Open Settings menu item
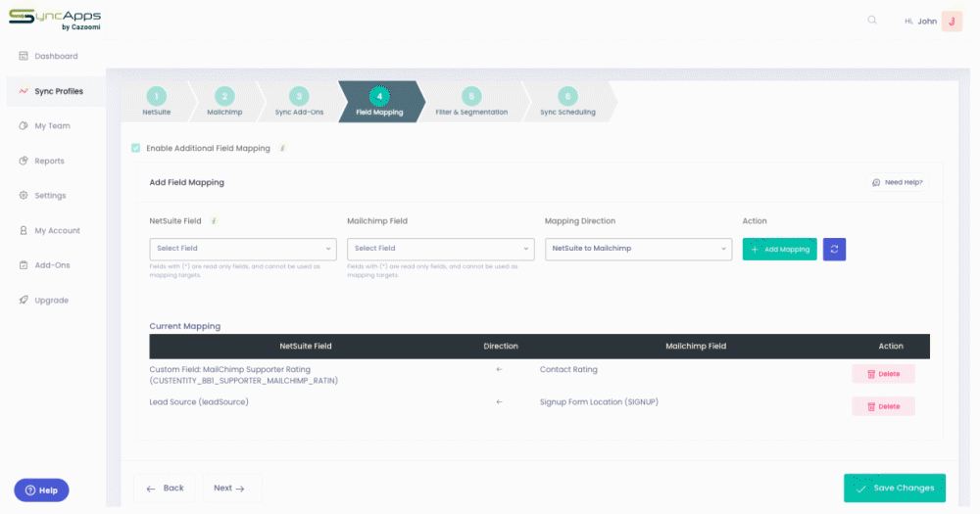The height and width of the screenshot is (514, 980). tap(50, 196)
